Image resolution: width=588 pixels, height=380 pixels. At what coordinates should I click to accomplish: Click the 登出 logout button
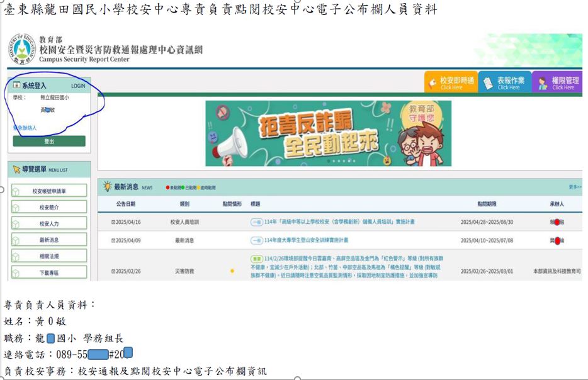(49, 142)
